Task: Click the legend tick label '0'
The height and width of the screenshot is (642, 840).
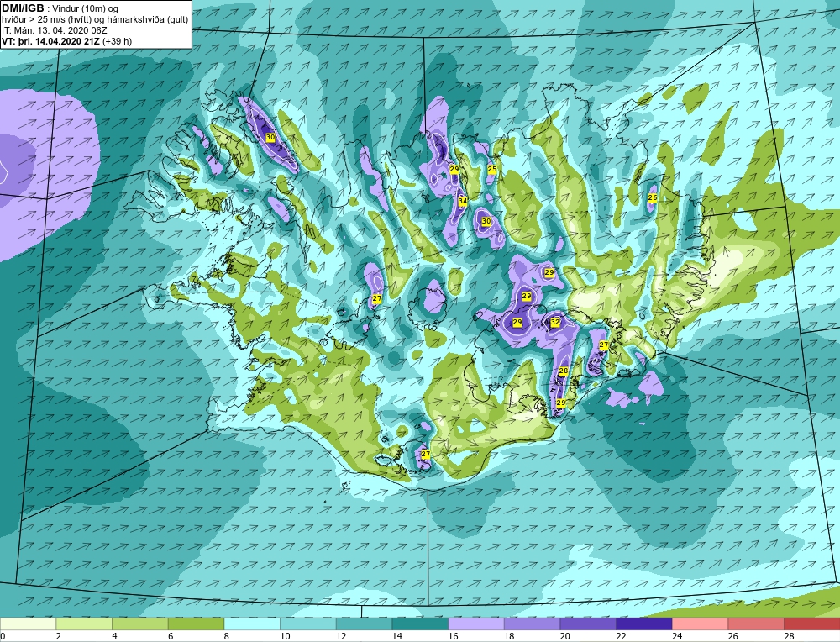Action: [x=3, y=636]
